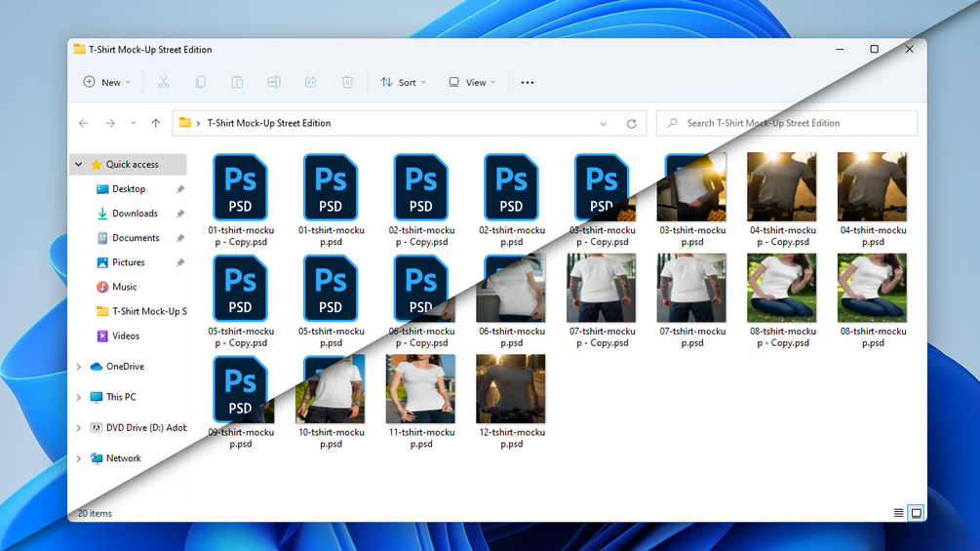Click the Paste clipboard icon
Screen dimensions: 980x551
237,83
